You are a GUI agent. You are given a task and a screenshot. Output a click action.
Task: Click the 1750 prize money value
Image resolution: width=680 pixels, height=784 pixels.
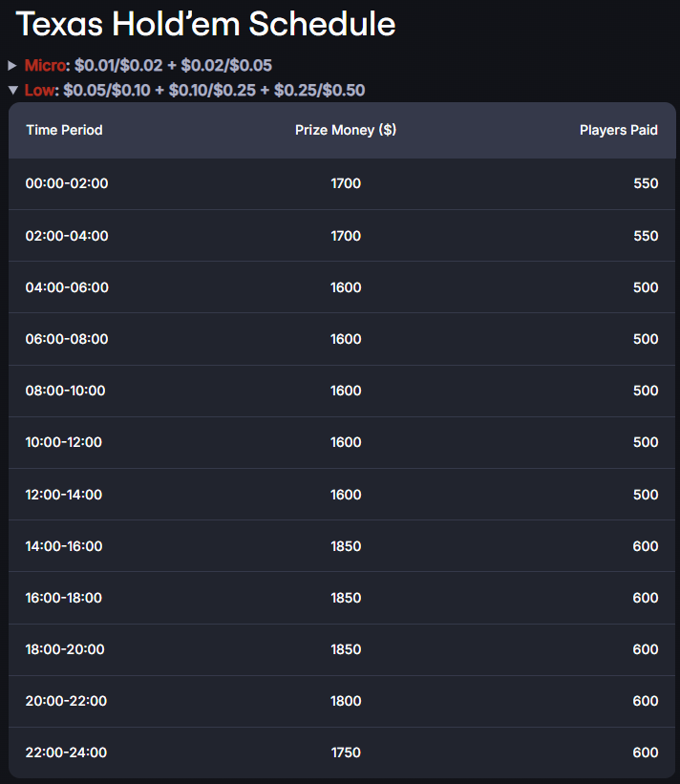[x=346, y=752]
